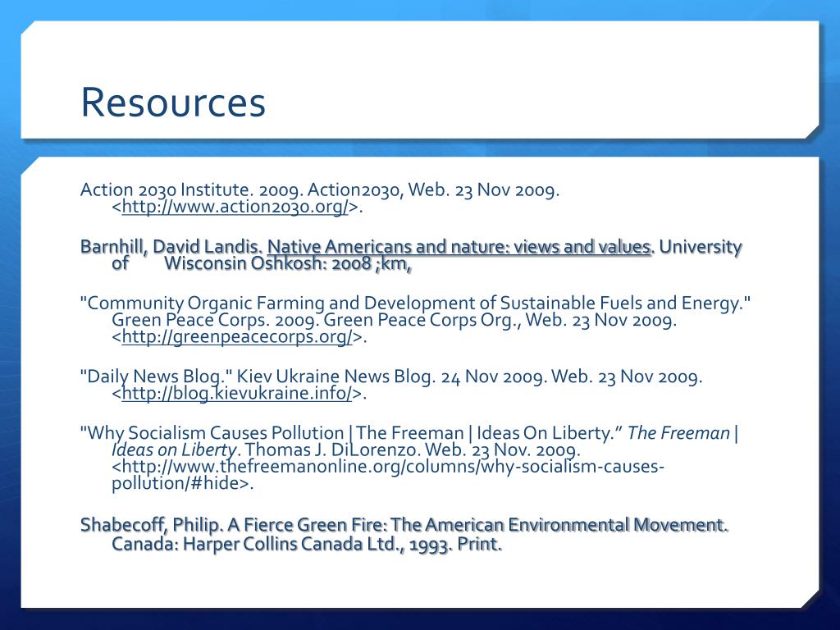
Task: Click the underlined Native Americans and nature title
Action: [x=459, y=247]
